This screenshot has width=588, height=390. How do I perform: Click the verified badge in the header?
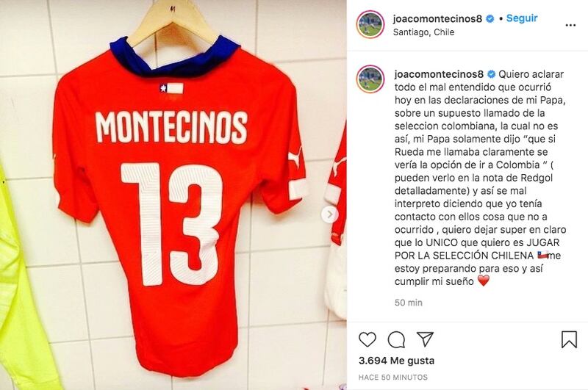[x=490, y=19]
